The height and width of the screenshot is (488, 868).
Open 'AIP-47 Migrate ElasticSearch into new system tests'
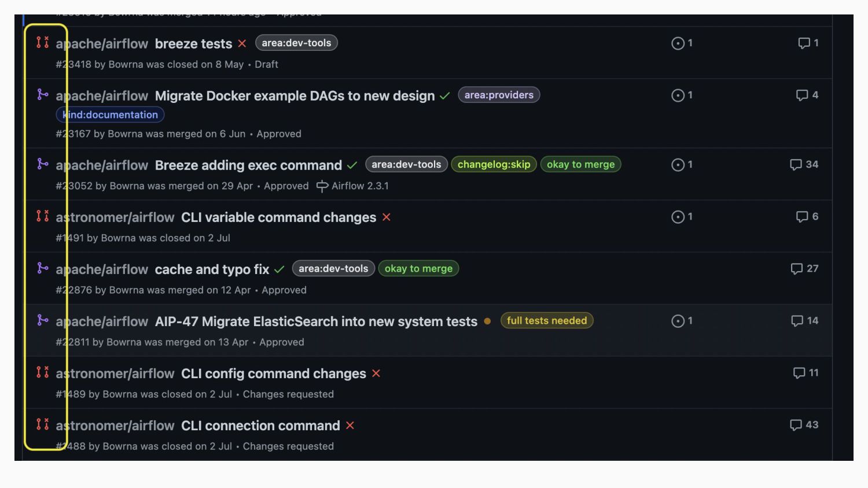316,321
